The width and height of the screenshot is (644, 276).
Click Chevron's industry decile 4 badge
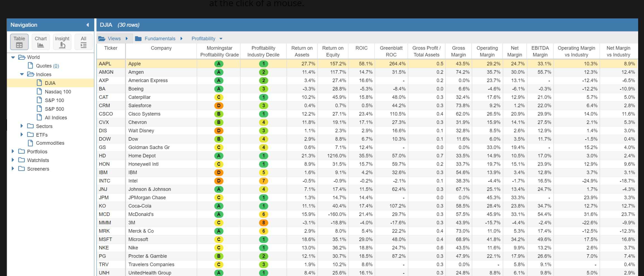tap(264, 122)
